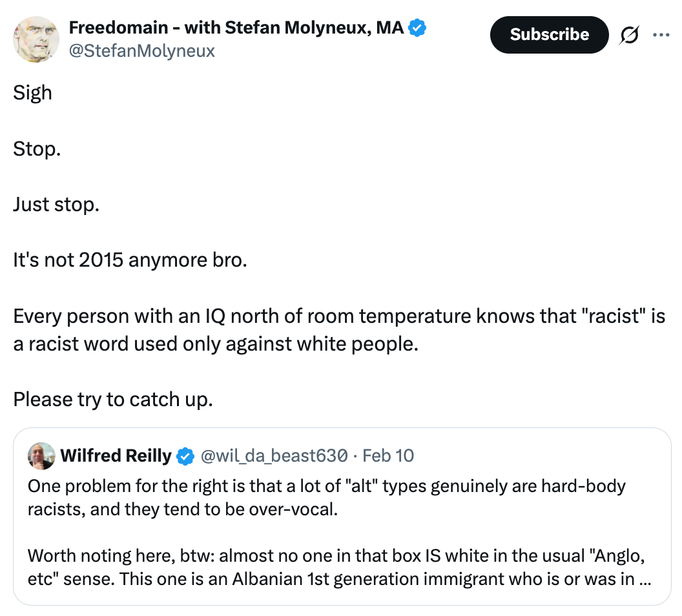The width and height of the screenshot is (682, 616).
Task: Click the @StefanMolyneux handle
Action: click(141, 51)
